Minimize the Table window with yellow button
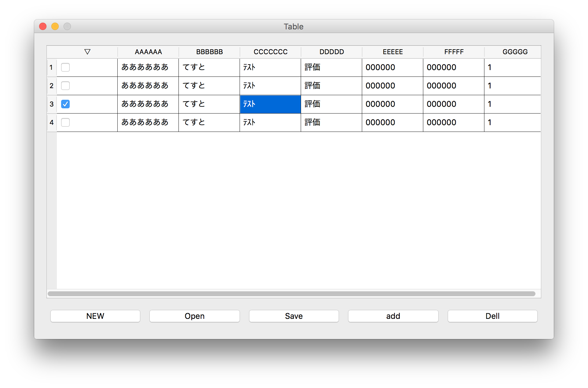 tap(55, 26)
